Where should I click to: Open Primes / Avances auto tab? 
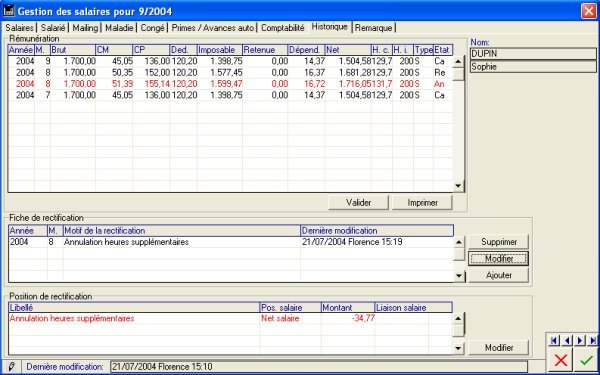[x=213, y=28]
